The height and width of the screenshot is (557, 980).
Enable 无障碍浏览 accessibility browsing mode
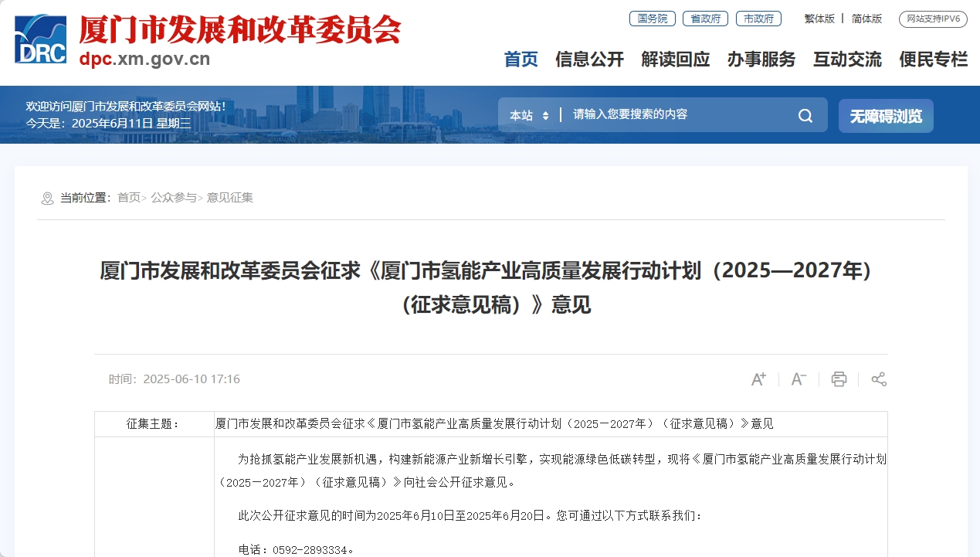pos(885,115)
